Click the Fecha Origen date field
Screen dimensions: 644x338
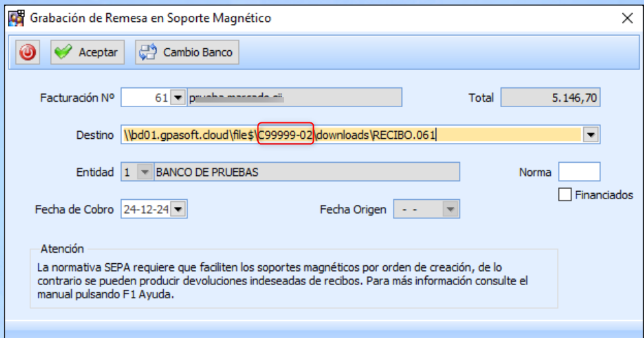click(x=417, y=210)
